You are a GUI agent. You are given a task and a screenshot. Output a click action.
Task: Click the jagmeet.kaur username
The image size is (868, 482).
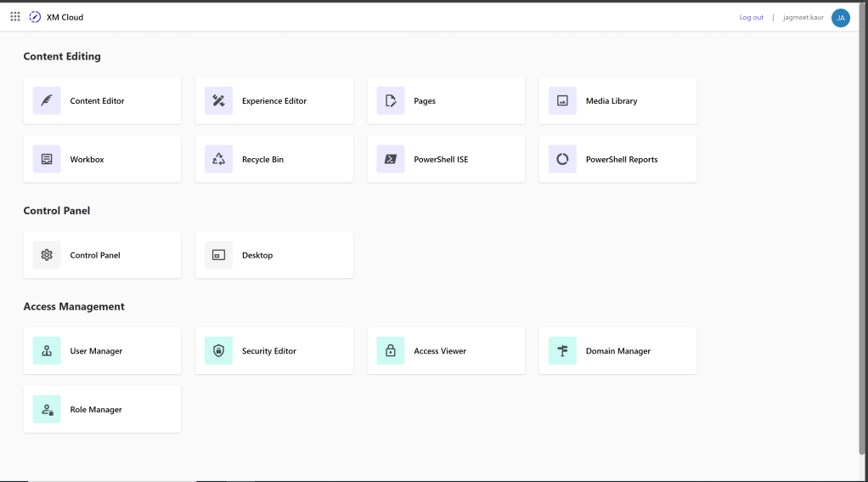tap(803, 18)
